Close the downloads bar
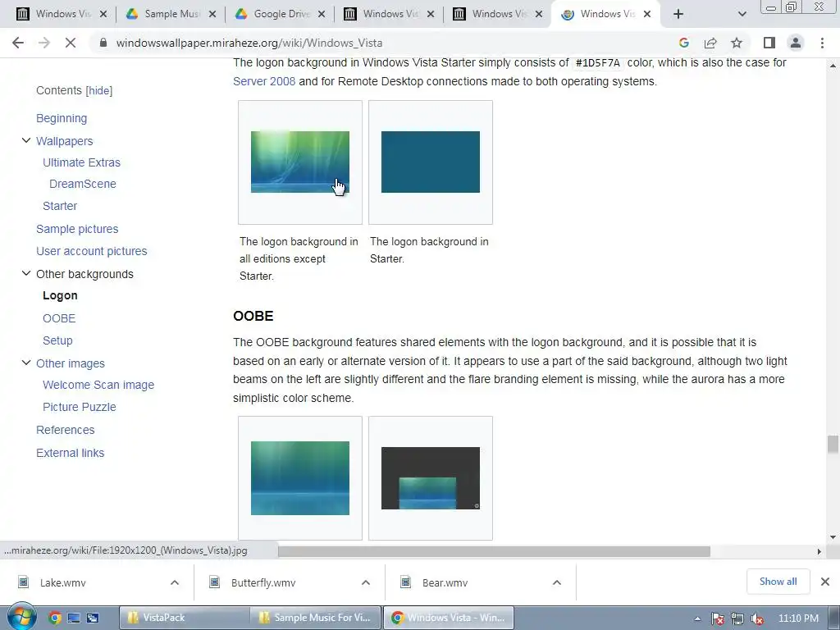Image resolution: width=840 pixels, height=630 pixels. tap(825, 582)
